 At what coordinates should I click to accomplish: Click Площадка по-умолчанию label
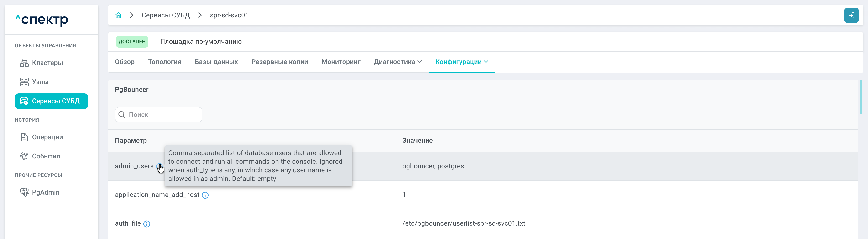[x=201, y=42]
